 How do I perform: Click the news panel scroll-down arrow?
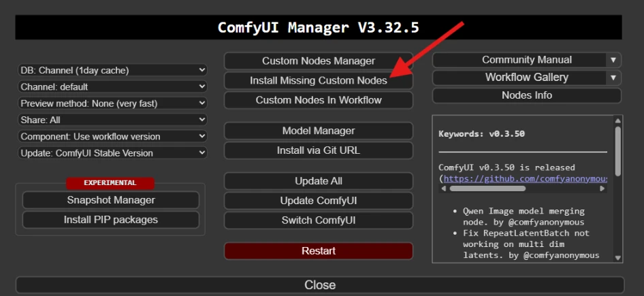(x=617, y=258)
